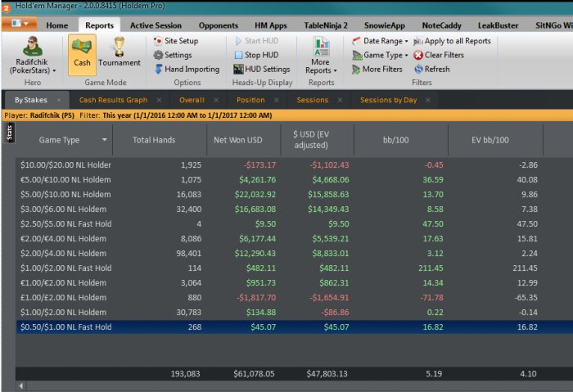Switch to Tournament game mode
This screenshot has height=392, width=573.
120,54
